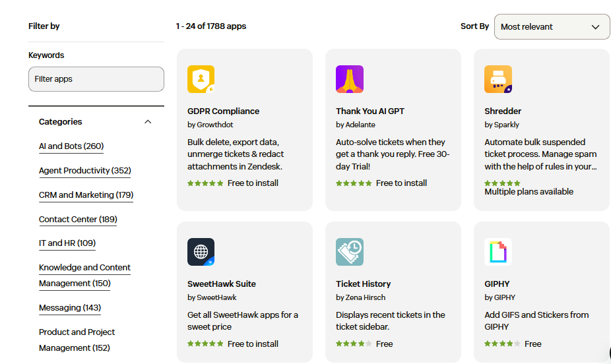This screenshot has width=611, height=364.
Task: Filter by IT and HR (109) category
Action: click(67, 243)
